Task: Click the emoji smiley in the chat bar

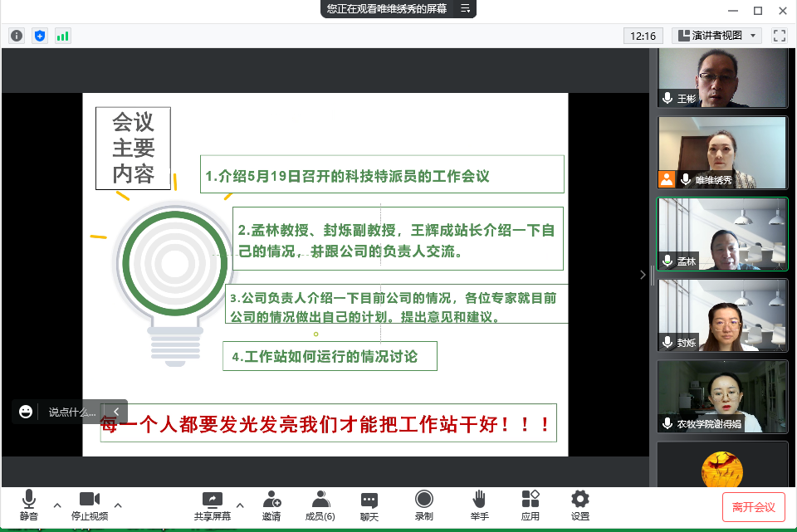Action: [x=26, y=412]
